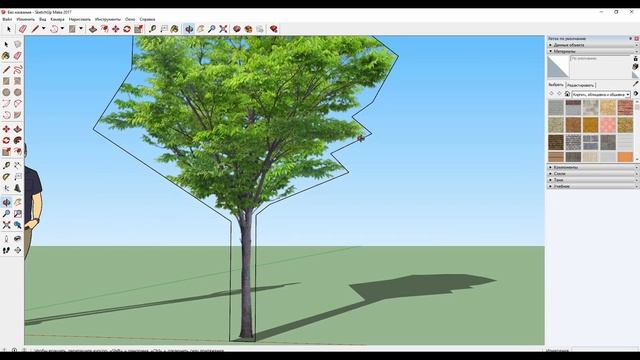Open the Камера menu
This screenshot has width=640, height=360.
click(57, 19)
